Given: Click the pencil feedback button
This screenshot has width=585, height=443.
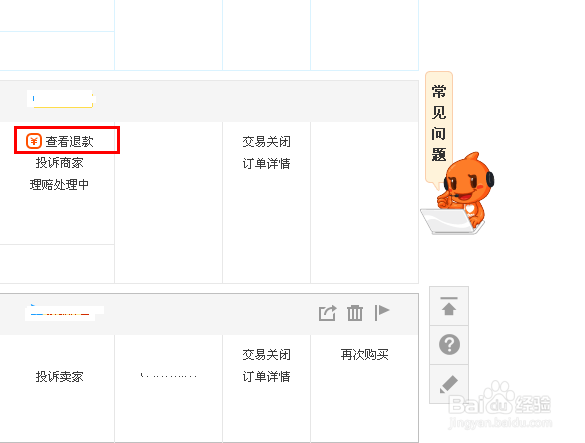Looking at the screenshot, I should [449, 384].
